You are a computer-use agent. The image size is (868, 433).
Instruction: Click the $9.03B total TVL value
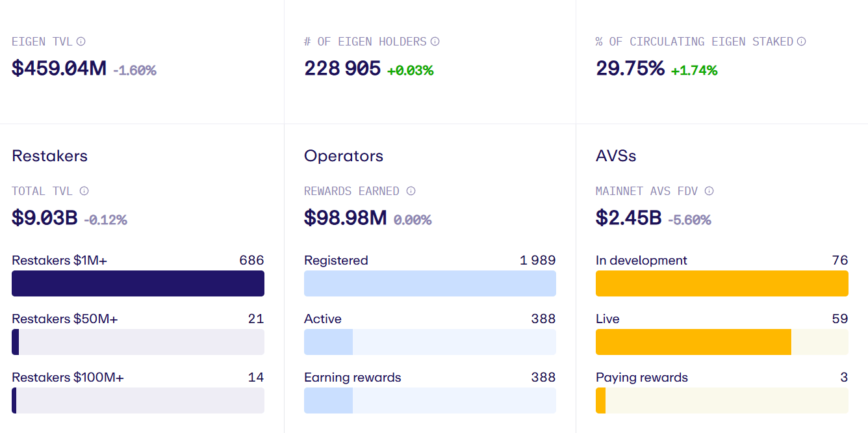pos(45,218)
